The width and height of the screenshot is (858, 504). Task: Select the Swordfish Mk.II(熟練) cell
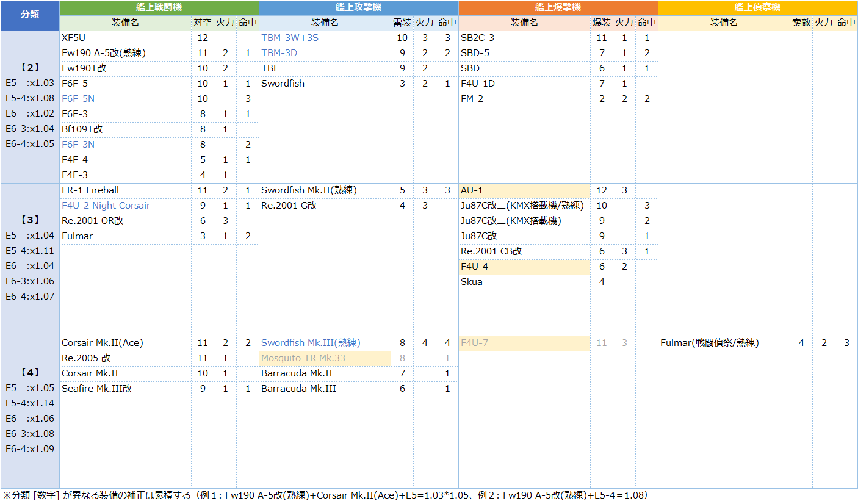[325, 190]
